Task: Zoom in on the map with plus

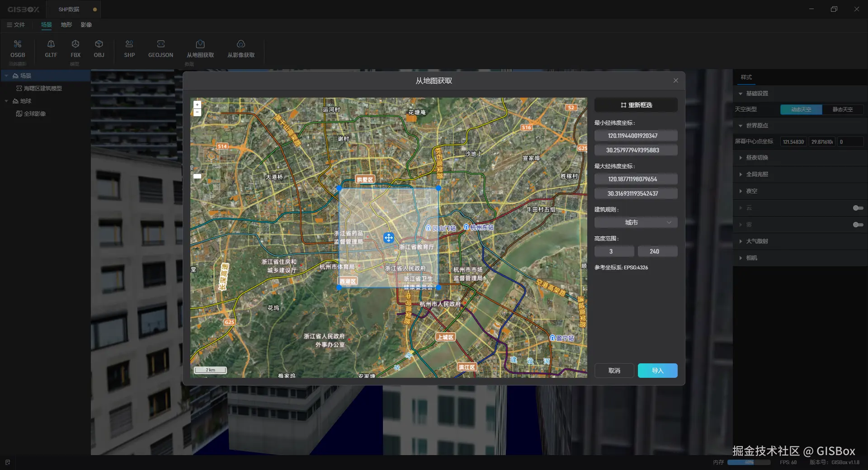Action: coord(197,105)
